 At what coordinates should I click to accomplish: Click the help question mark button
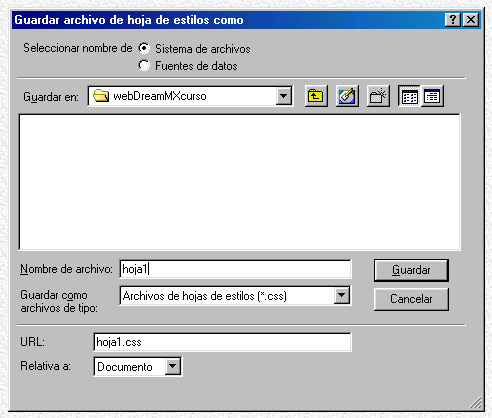point(453,20)
